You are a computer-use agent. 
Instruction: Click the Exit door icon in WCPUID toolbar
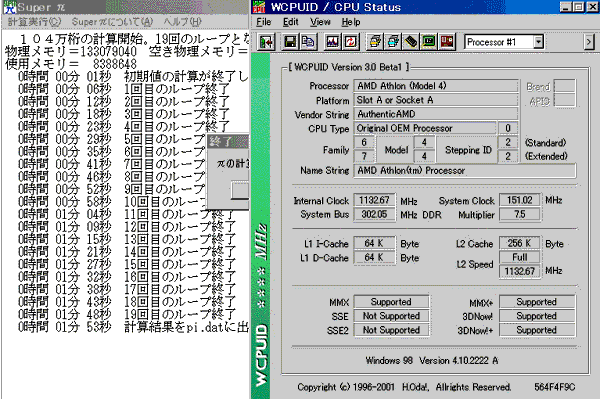(267, 42)
